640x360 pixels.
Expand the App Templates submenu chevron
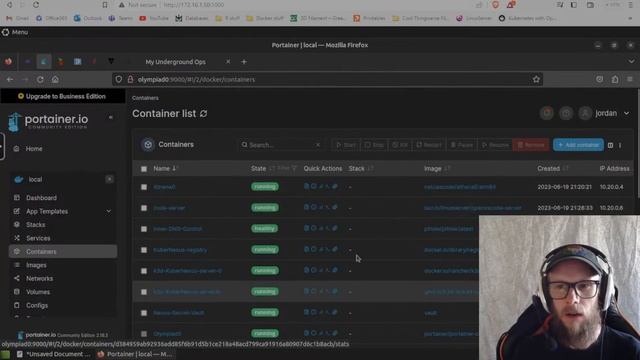[109, 211]
